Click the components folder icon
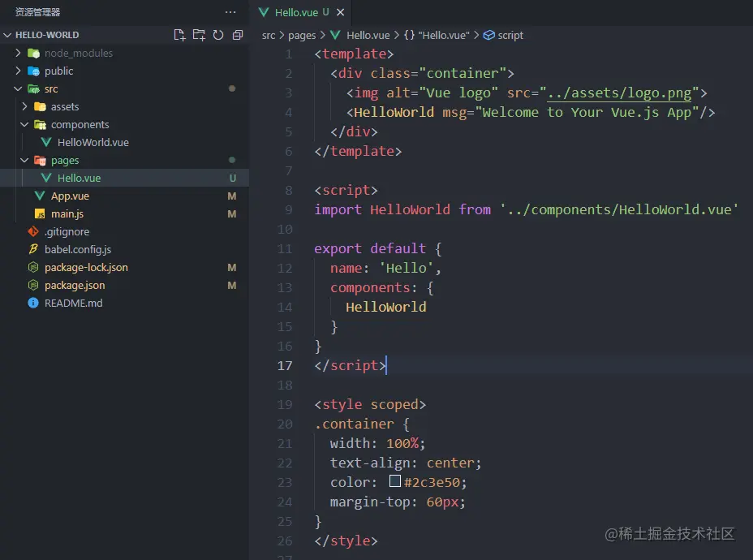Screen dimensions: 753x560 pyautogui.click(x=41, y=124)
